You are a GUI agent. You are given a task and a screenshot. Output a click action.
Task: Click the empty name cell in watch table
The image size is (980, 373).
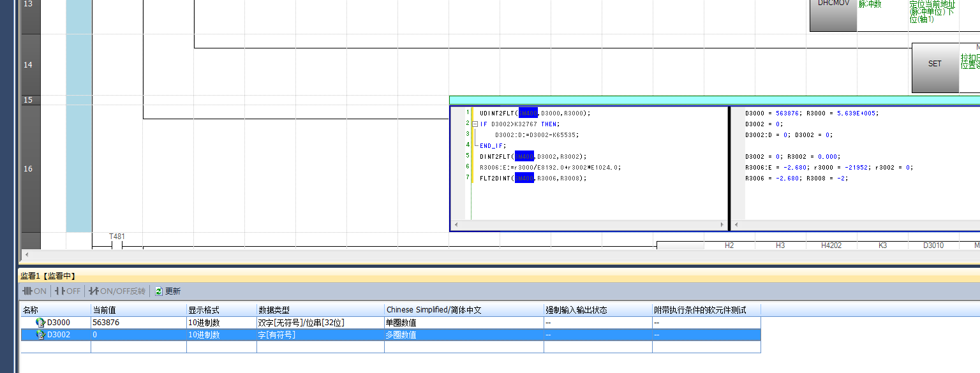click(x=56, y=347)
